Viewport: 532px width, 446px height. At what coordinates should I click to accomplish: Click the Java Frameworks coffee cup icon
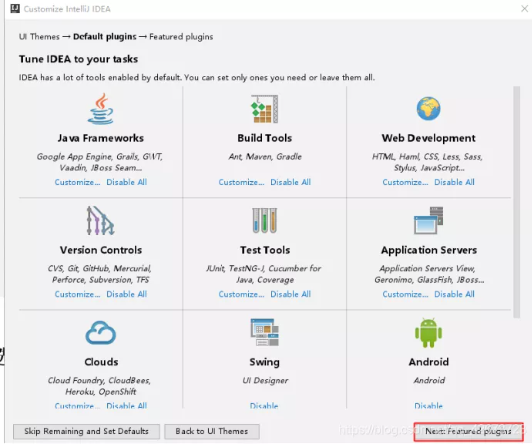[100, 109]
